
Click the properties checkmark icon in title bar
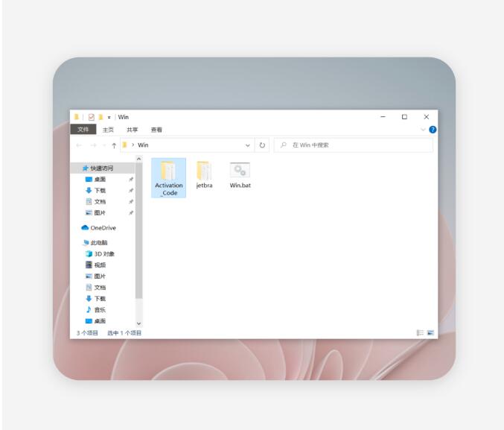click(92, 117)
